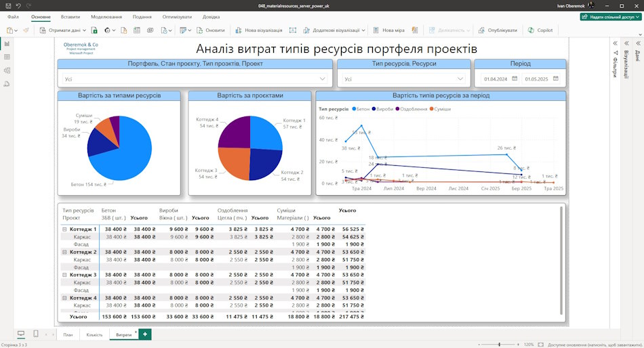Undo the last action in title bar

tap(18, 5)
